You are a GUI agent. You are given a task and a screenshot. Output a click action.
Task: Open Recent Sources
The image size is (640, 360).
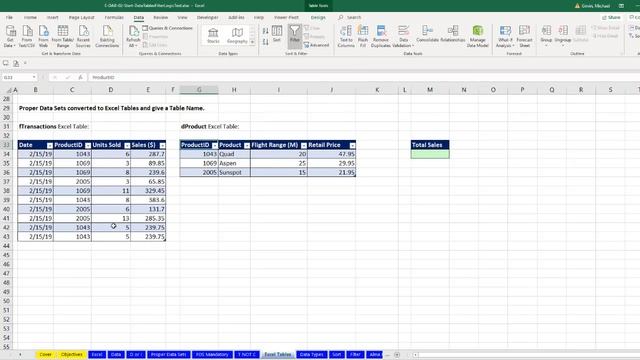(x=83, y=36)
